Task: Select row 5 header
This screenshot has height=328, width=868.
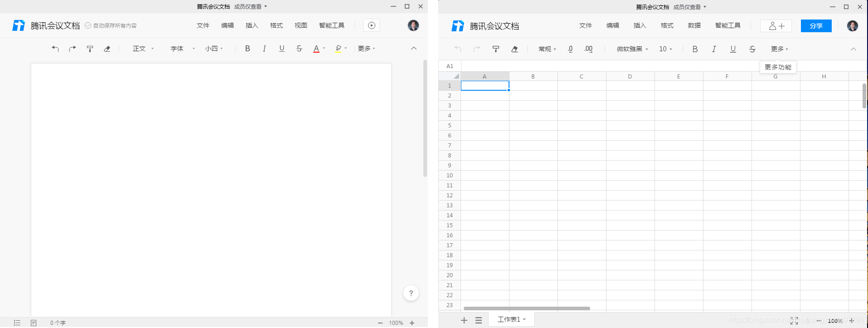Action: tap(450, 125)
